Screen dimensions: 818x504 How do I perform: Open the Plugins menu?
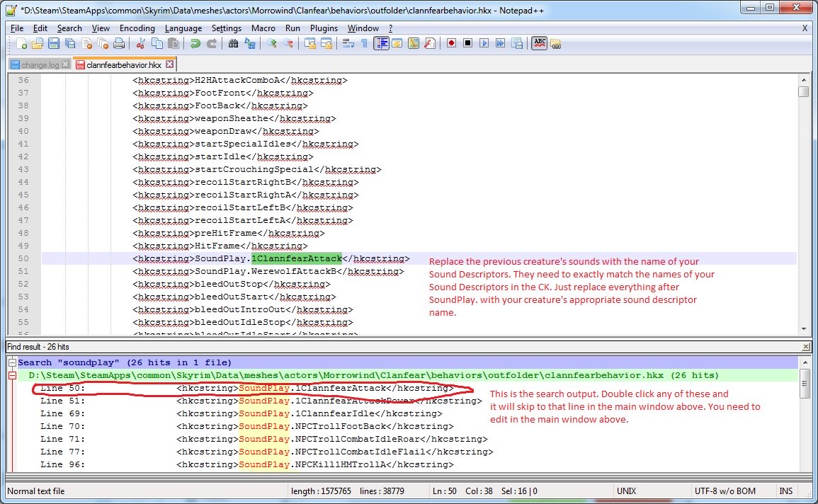point(324,28)
